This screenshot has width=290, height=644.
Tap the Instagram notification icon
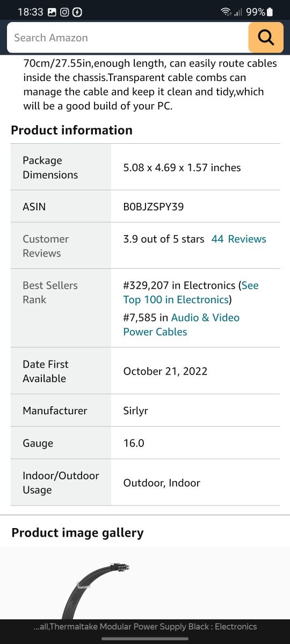coord(64,12)
